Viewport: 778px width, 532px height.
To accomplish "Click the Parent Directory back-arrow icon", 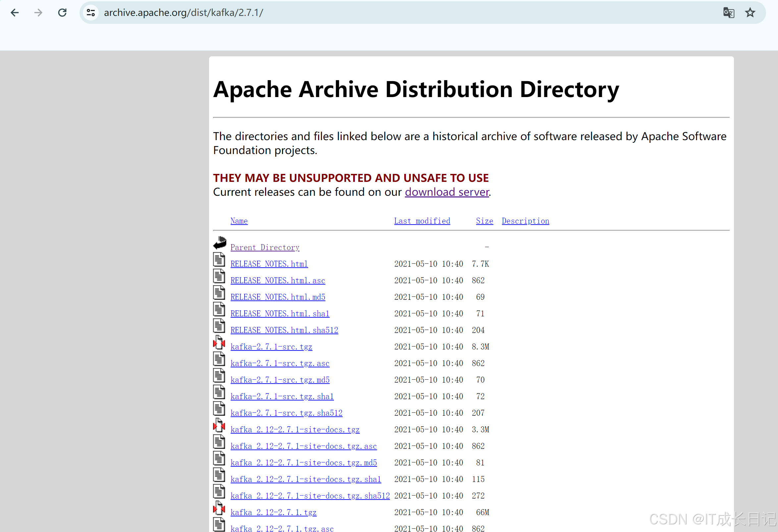I will (220, 243).
